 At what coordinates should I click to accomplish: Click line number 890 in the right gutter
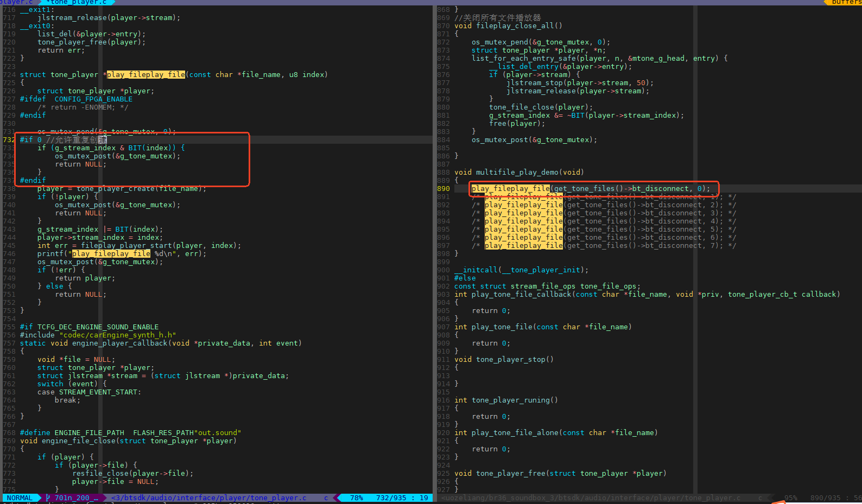point(443,189)
